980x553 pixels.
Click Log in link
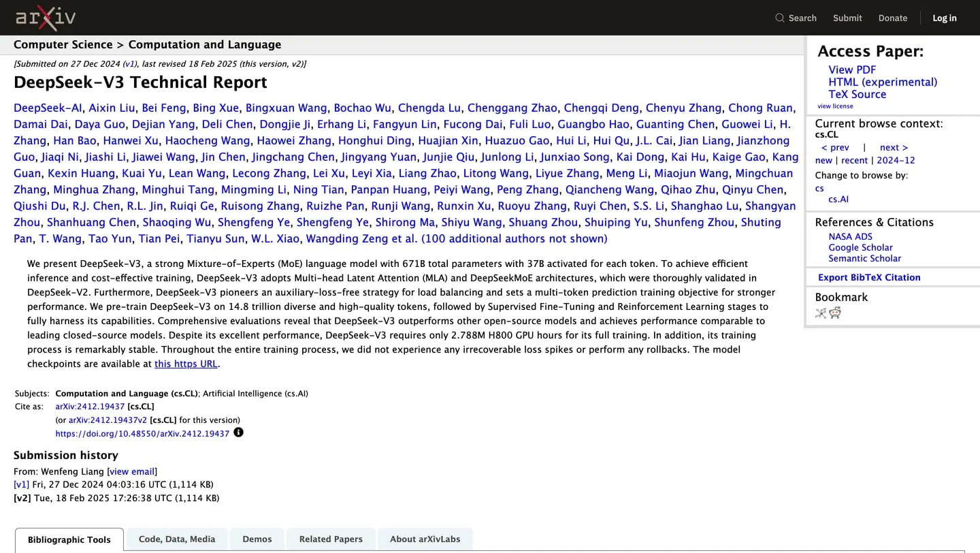click(945, 18)
